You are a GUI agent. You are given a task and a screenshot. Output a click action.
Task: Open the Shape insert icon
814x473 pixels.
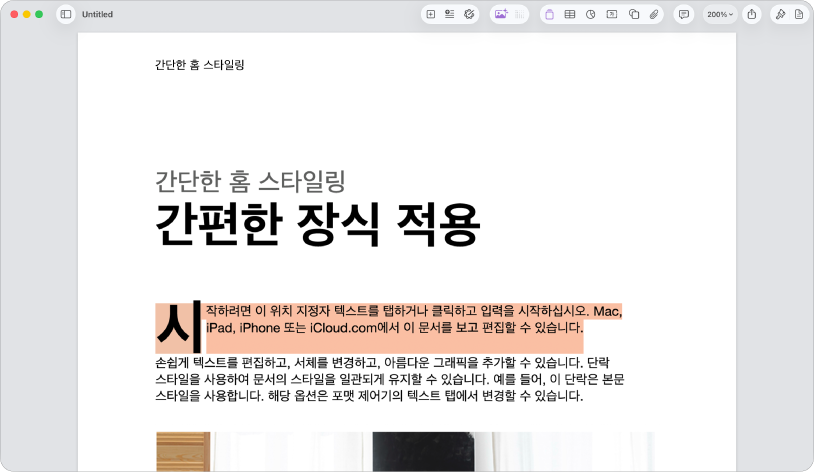634,15
